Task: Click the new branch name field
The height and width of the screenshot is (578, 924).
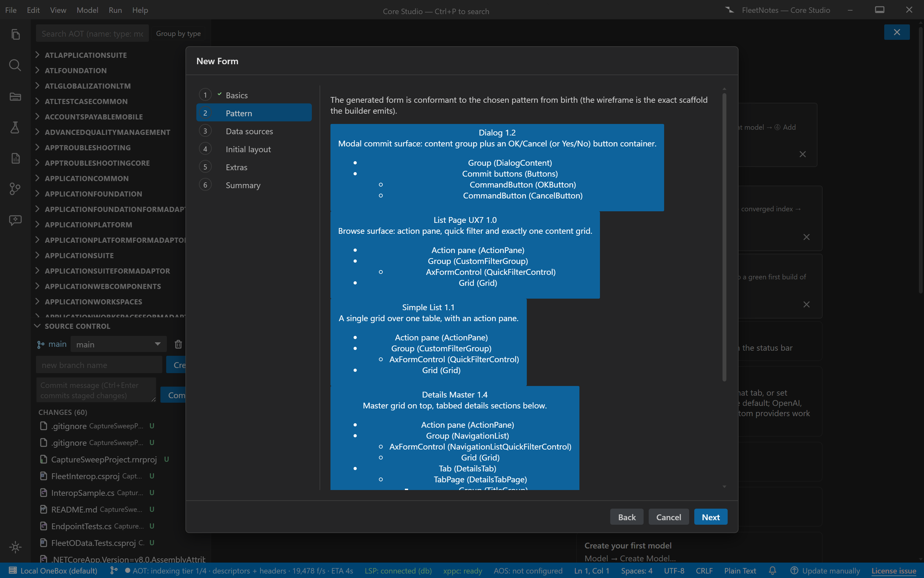Action: coord(99,365)
